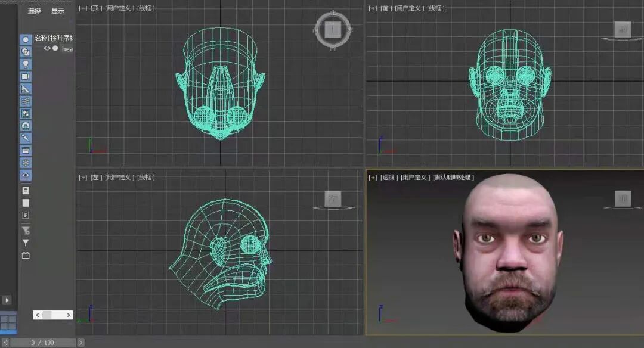
Task: Toggle the Display Geometry filter icon
Action: tap(26, 39)
